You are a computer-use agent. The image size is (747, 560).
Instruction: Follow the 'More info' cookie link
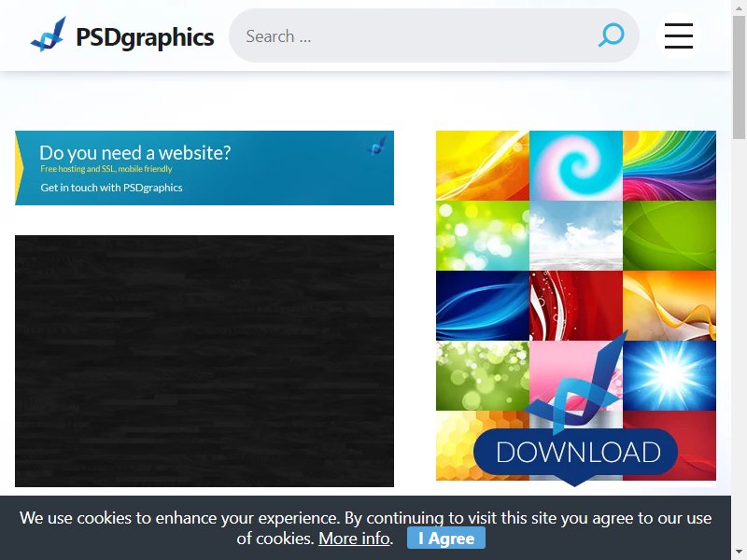[x=354, y=539]
